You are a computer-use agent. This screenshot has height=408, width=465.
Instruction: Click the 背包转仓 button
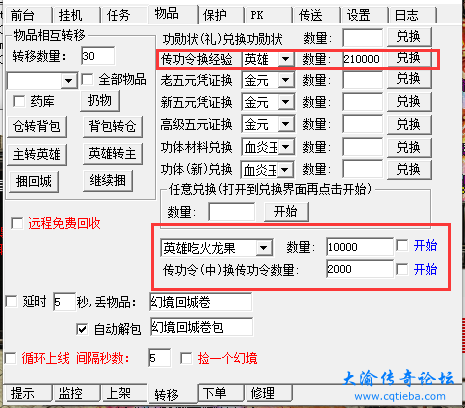pos(113,127)
